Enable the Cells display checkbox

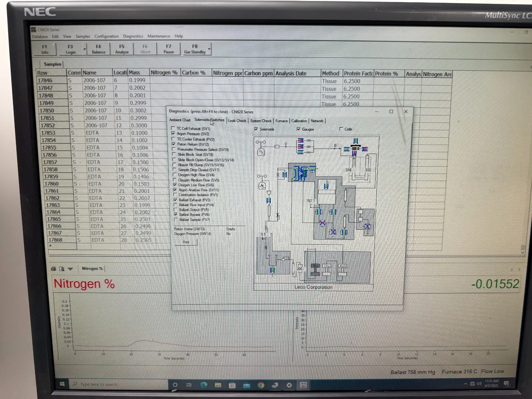pos(341,129)
